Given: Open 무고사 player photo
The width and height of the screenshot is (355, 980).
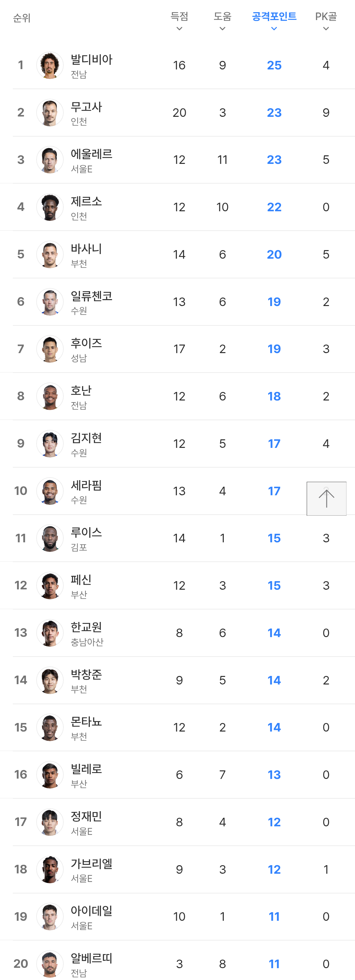Looking at the screenshot, I should point(50,113).
